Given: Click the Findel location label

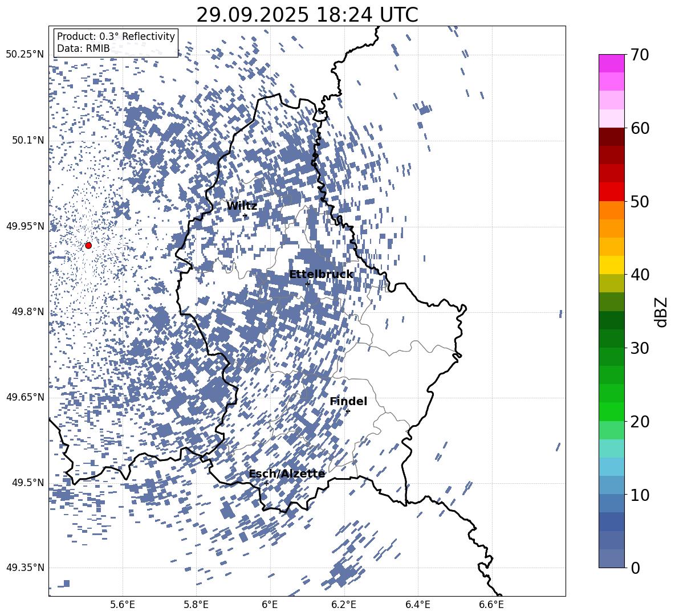Looking at the screenshot, I should (348, 401).
